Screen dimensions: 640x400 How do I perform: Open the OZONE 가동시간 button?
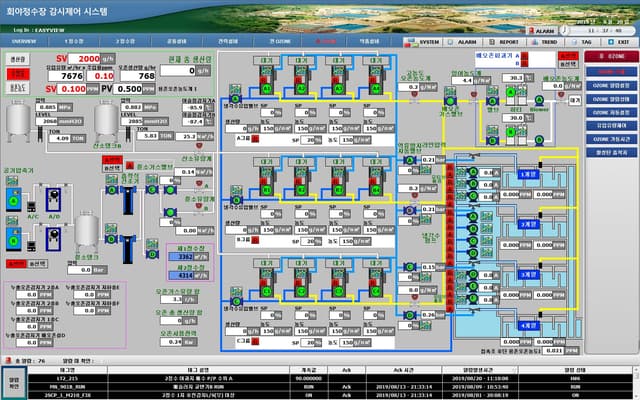pos(611,139)
